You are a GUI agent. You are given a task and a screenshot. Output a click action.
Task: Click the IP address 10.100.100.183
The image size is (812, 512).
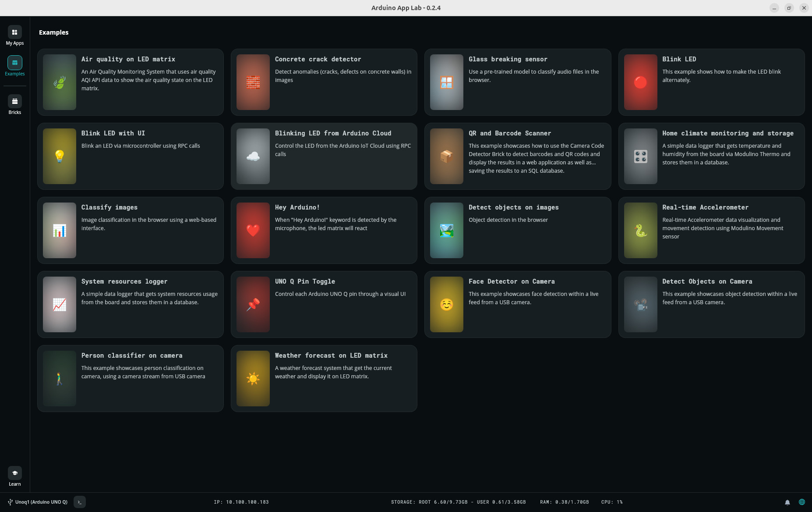pyautogui.click(x=241, y=502)
